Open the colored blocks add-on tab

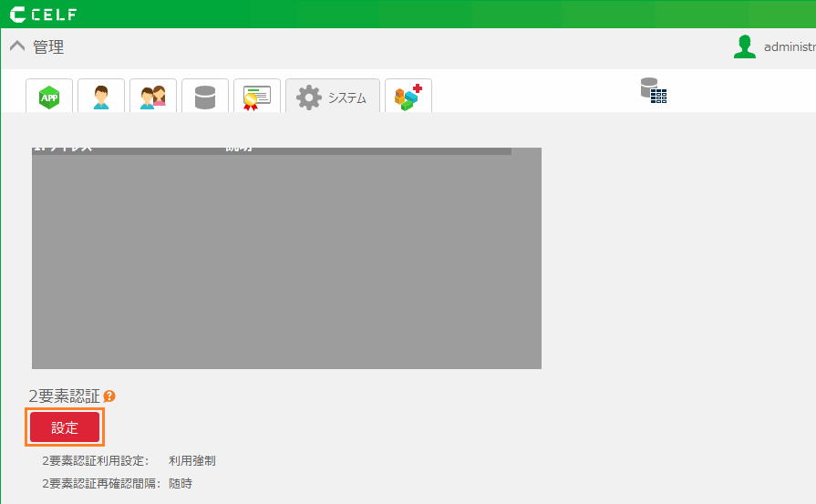tap(408, 97)
